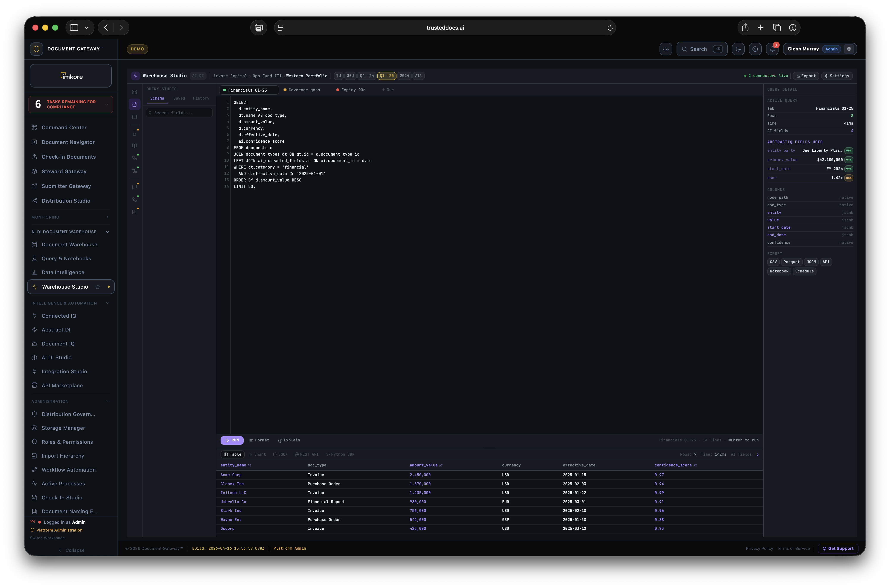890x588 pixels.
Task: Switch to the Saved tab
Action: [x=179, y=98]
